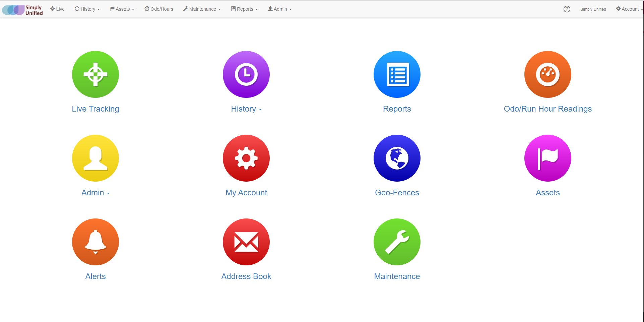The height and width of the screenshot is (322, 644).
Task: Click the Odo/Run Hour Readings link
Action: click(x=548, y=109)
